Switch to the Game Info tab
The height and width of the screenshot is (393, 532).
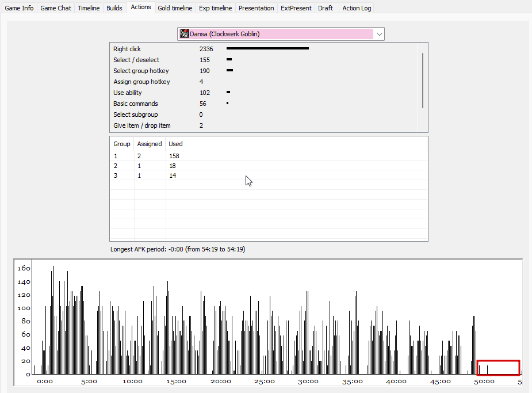19,8
